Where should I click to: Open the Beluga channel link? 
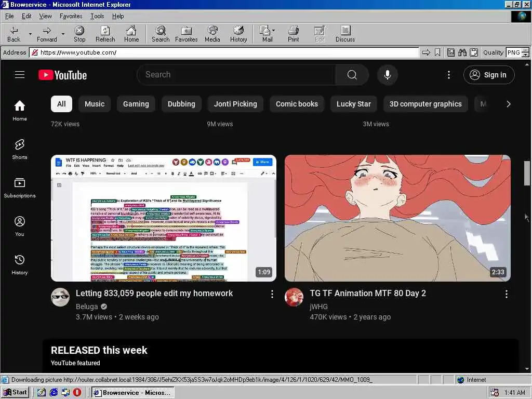point(87,307)
